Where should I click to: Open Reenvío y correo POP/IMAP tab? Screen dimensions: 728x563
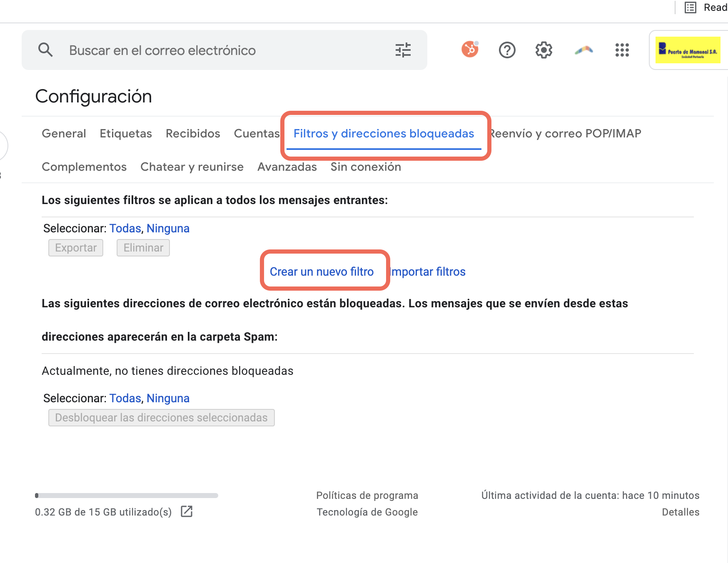click(565, 133)
